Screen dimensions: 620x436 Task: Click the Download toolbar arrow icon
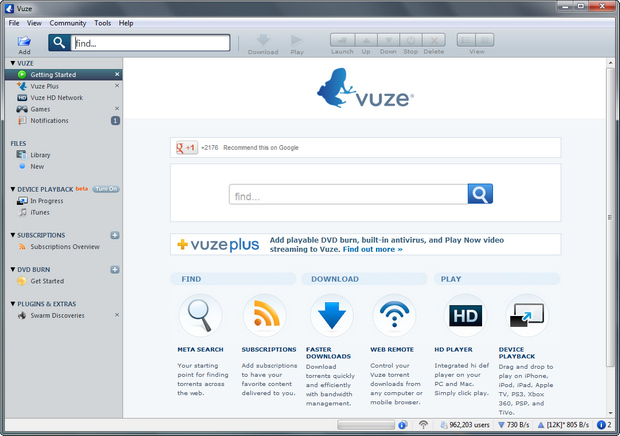point(263,40)
